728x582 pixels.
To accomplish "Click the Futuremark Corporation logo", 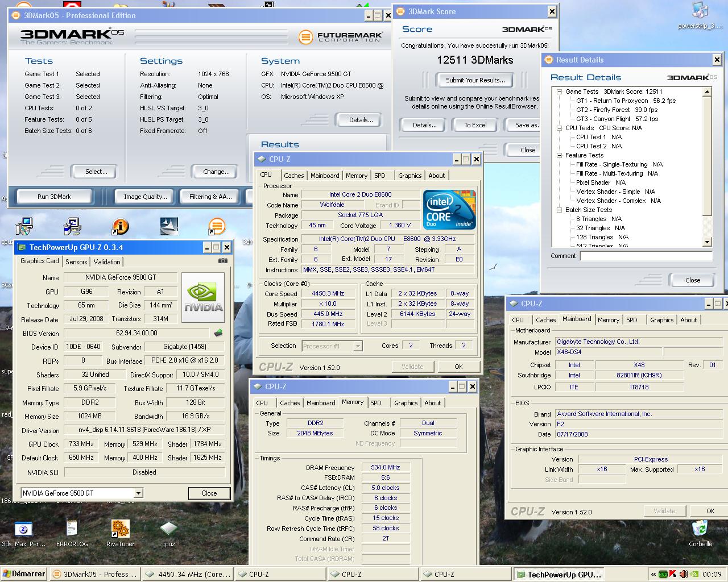I will pyautogui.click(x=341, y=37).
